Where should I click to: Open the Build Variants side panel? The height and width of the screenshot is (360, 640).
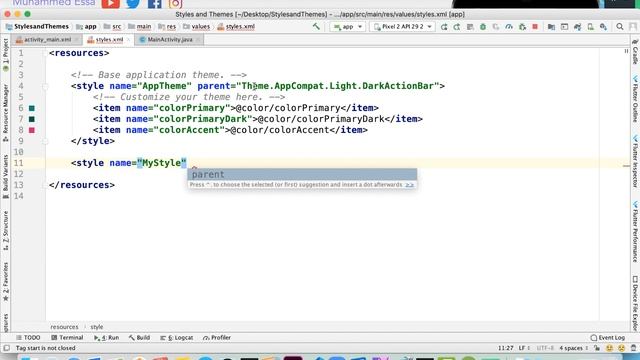click(x=5, y=176)
